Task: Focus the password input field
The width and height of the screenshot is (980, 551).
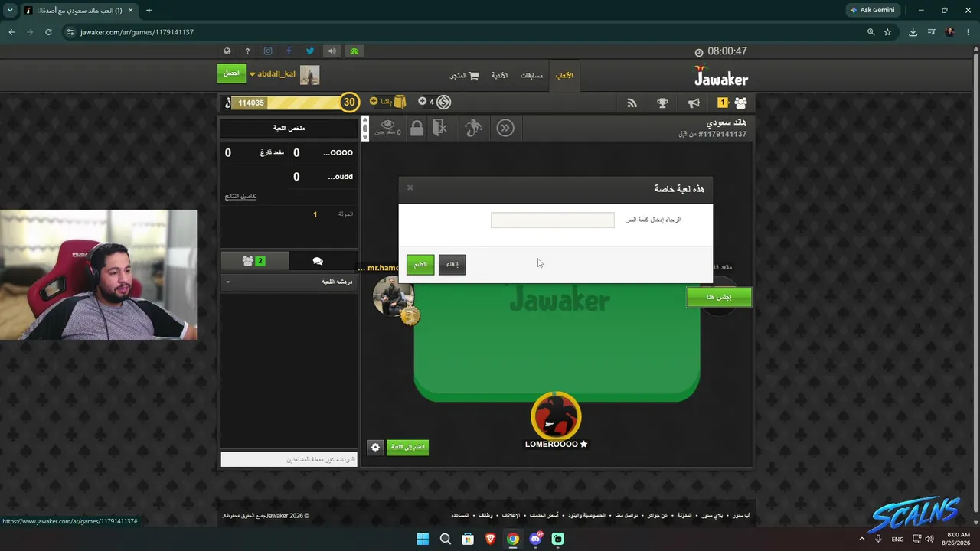Action: coord(553,220)
